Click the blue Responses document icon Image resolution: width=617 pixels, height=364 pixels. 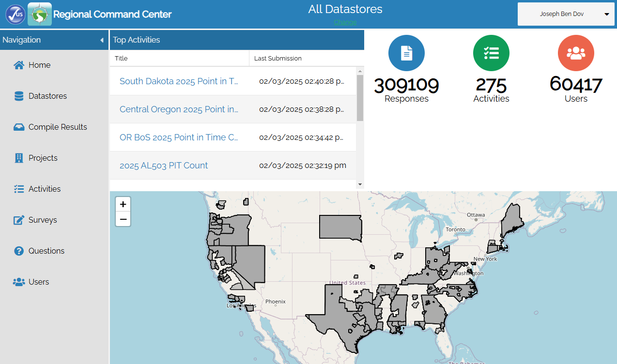click(406, 53)
